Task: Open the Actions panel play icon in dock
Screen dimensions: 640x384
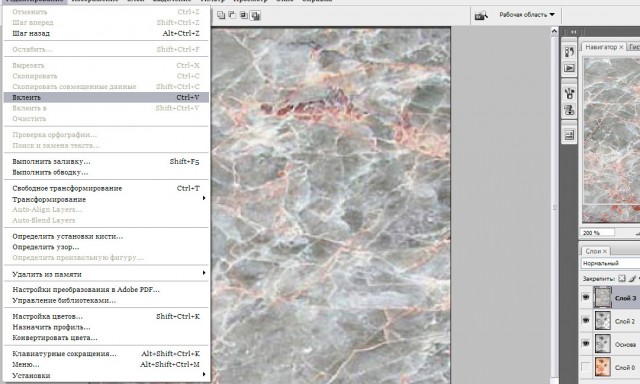Action: (x=569, y=68)
